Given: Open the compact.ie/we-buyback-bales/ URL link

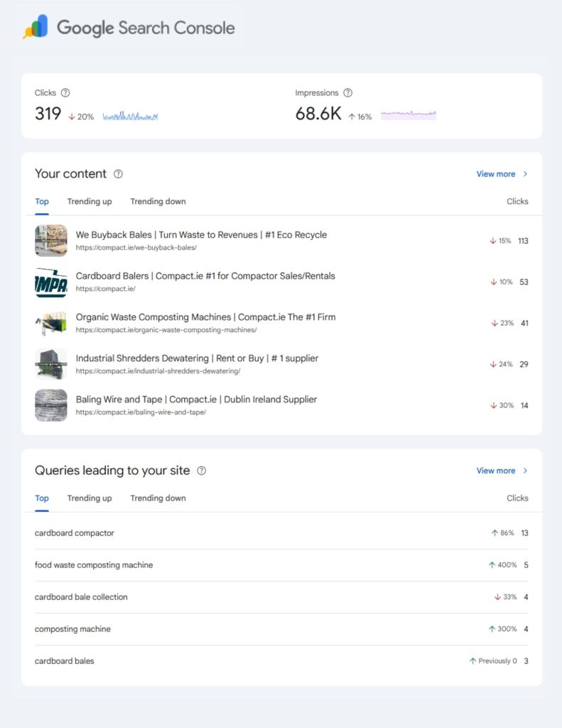Looking at the screenshot, I should [x=136, y=248].
